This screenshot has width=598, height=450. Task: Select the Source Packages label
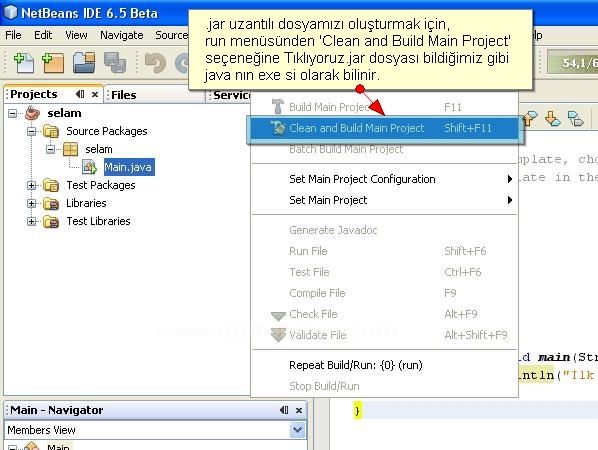[107, 131]
